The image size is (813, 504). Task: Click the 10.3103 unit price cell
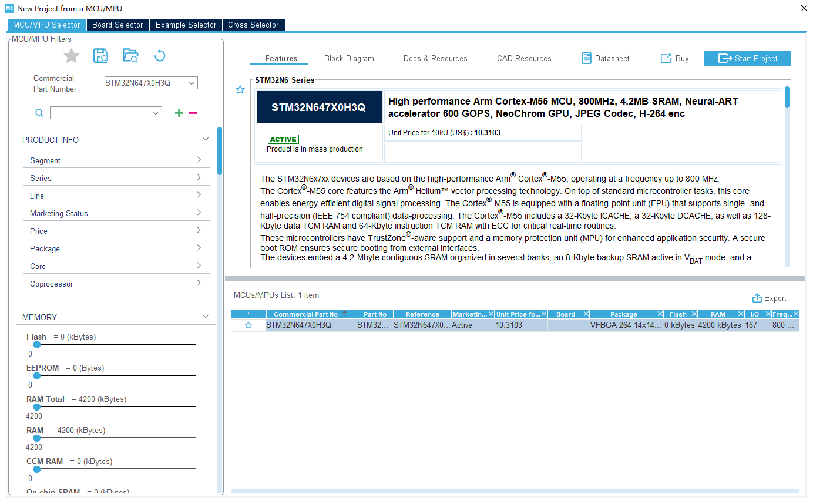click(x=521, y=325)
